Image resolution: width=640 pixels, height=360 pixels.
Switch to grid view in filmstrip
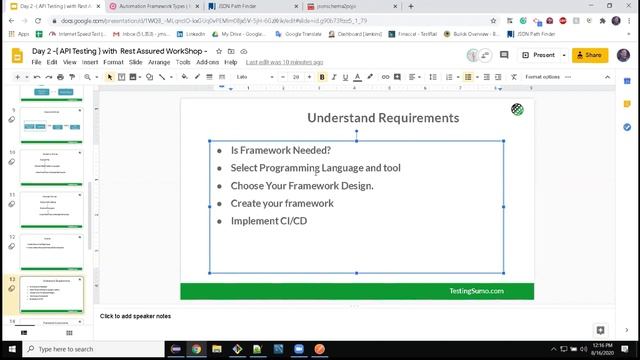(69, 333)
